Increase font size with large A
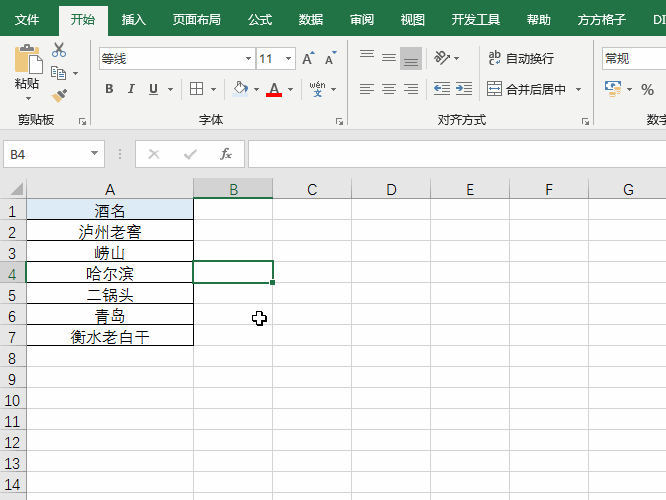This screenshot has height=500, width=666. point(308,59)
